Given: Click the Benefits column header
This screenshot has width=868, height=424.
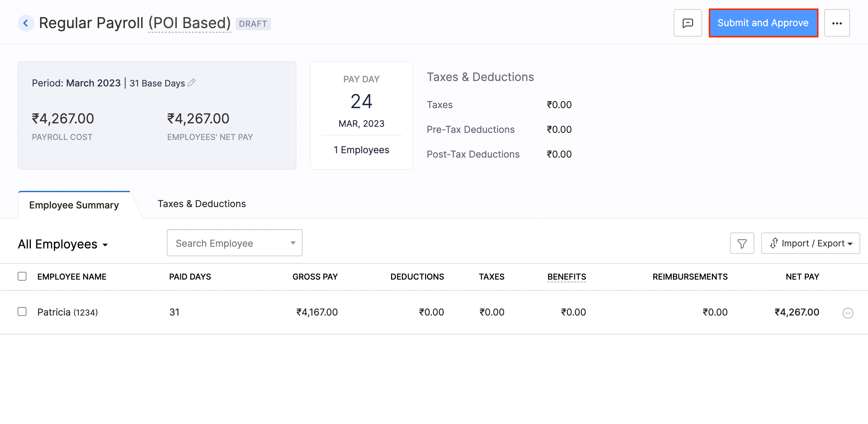Looking at the screenshot, I should click(566, 276).
